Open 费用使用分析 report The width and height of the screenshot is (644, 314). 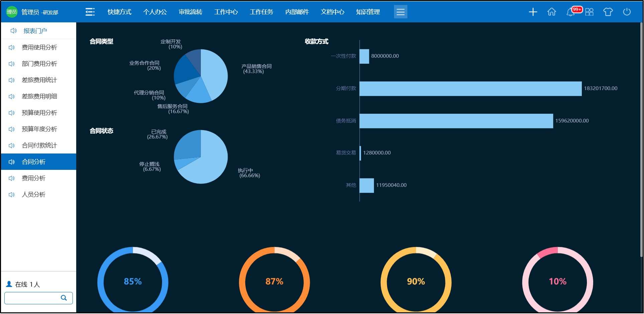pos(39,47)
